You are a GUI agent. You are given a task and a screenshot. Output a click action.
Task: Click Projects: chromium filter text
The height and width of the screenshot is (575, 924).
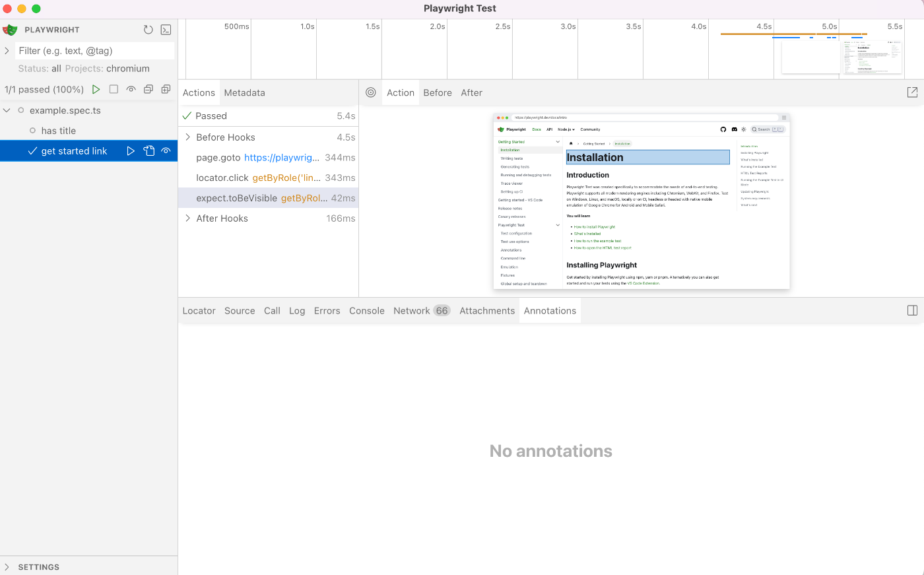tap(107, 69)
